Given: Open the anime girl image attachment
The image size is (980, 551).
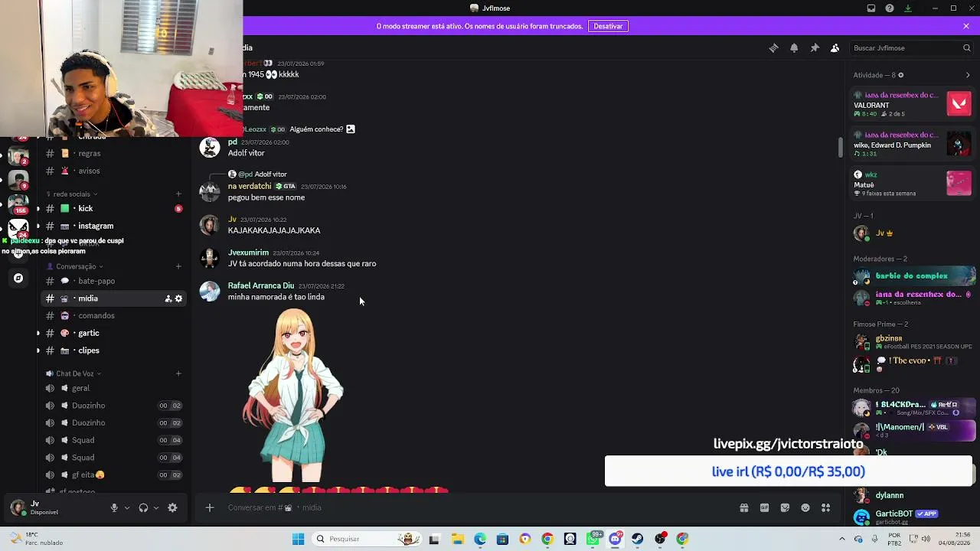Looking at the screenshot, I should coord(294,395).
